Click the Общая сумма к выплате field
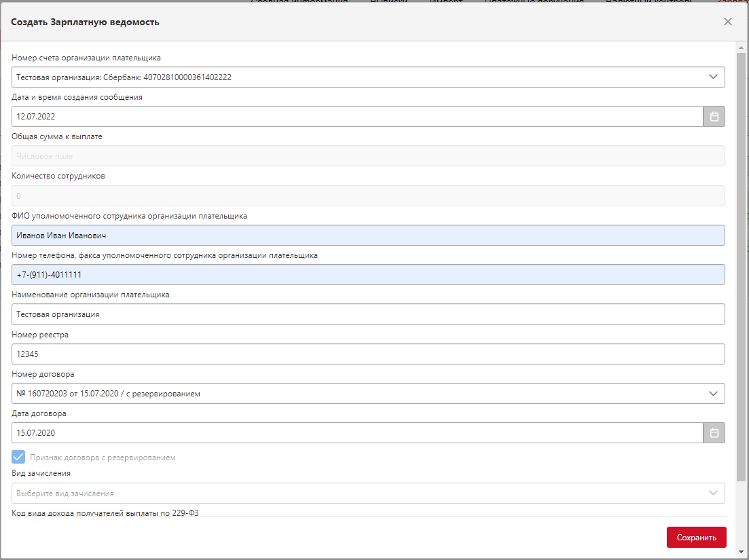The width and height of the screenshot is (749, 560). coord(368,156)
